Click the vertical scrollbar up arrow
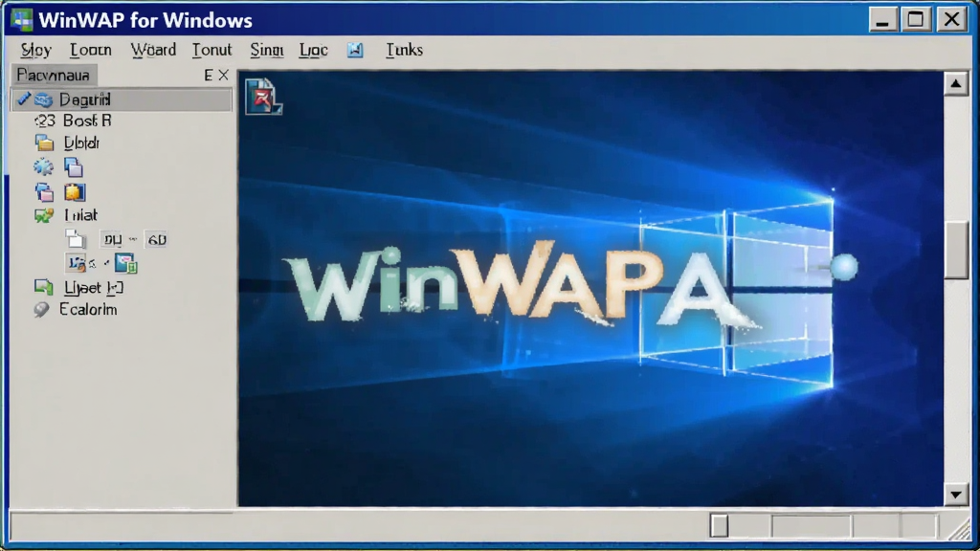Screen dimensions: 980x551 tap(956, 83)
